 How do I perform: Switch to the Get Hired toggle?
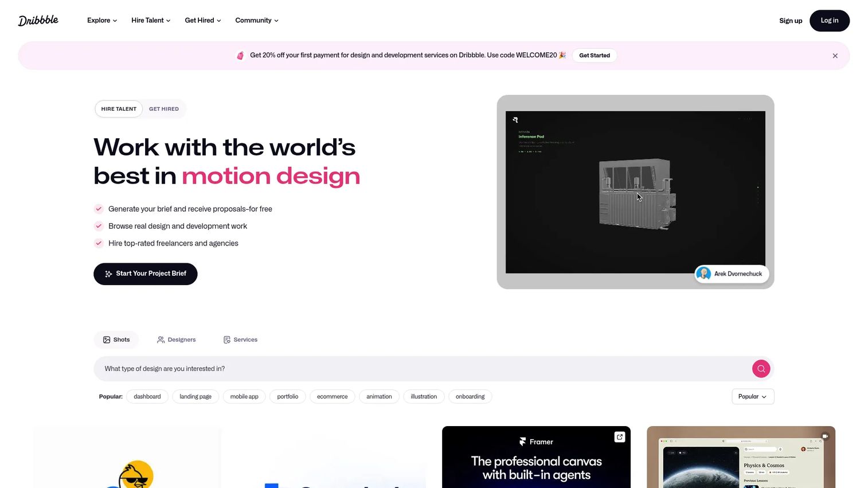(164, 109)
